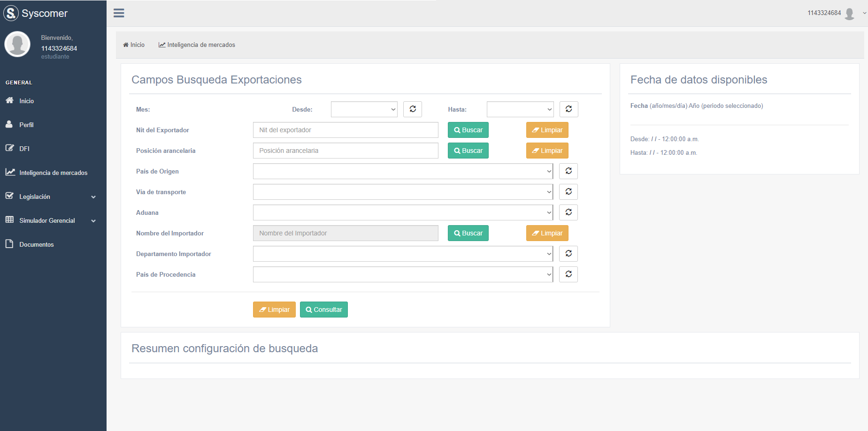The height and width of the screenshot is (431, 868).
Task: Focus the Posición arancelaria text field
Action: click(x=345, y=151)
